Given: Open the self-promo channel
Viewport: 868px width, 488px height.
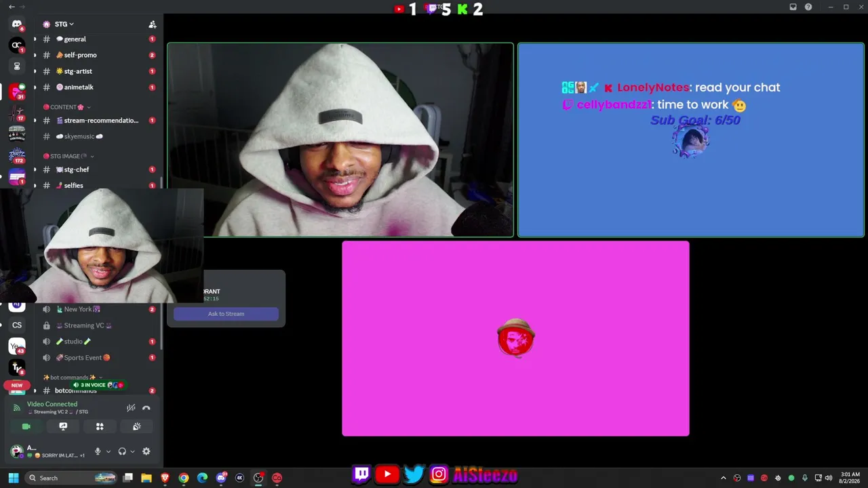Looking at the screenshot, I should coord(98,55).
